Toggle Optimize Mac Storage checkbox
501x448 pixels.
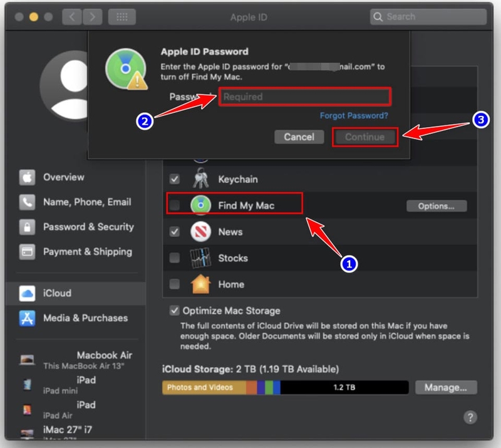(x=175, y=311)
